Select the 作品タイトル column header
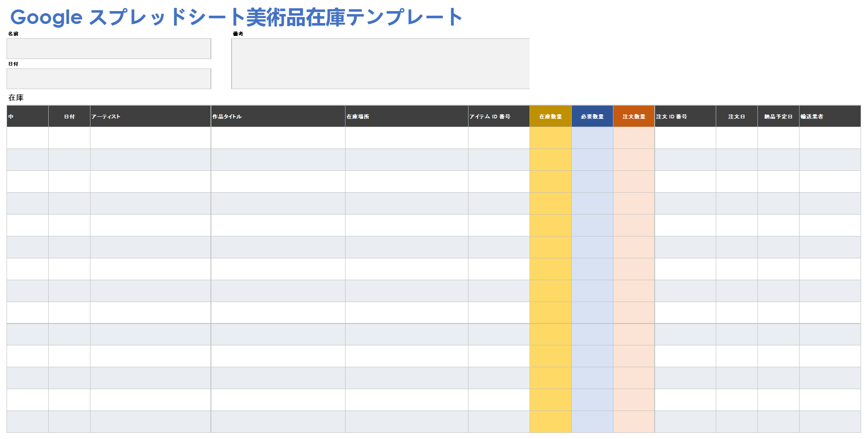 click(x=278, y=116)
